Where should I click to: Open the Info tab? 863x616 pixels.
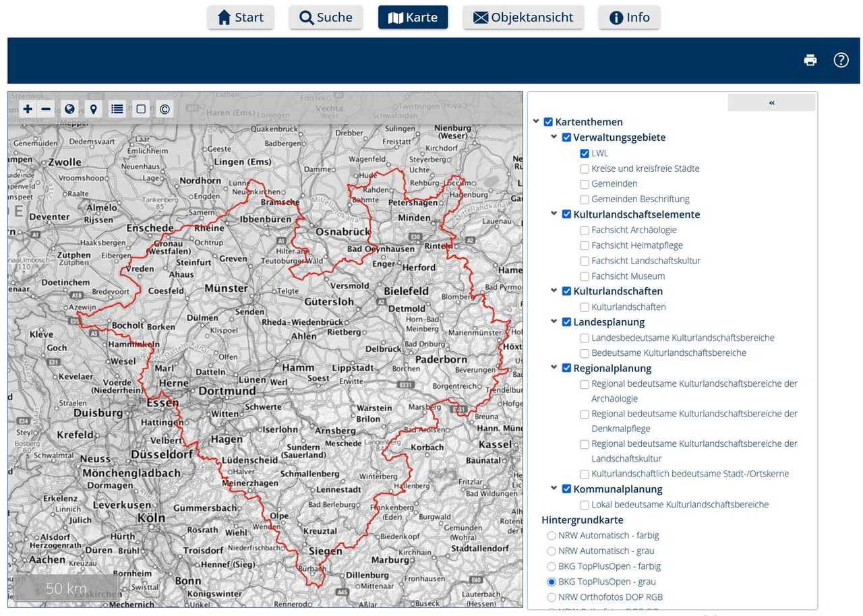tap(629, 18)
